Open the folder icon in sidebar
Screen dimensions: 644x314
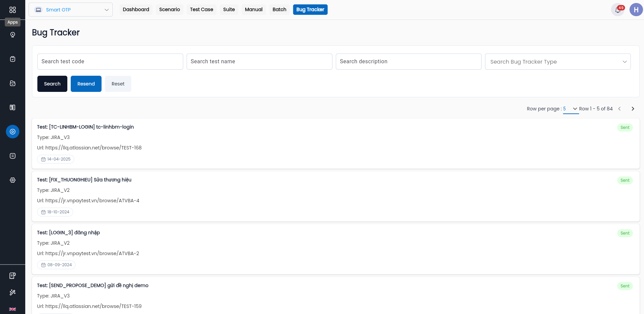tap(12, 83)
